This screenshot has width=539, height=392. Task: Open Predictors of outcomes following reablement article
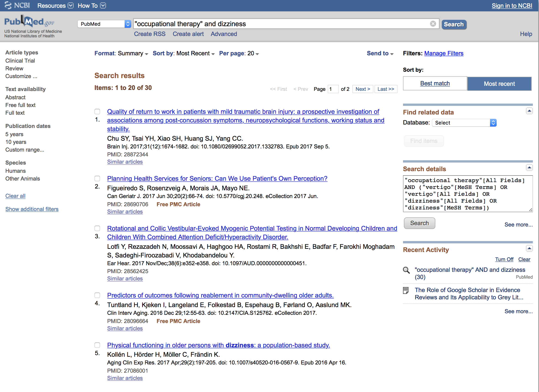(220, 295)
